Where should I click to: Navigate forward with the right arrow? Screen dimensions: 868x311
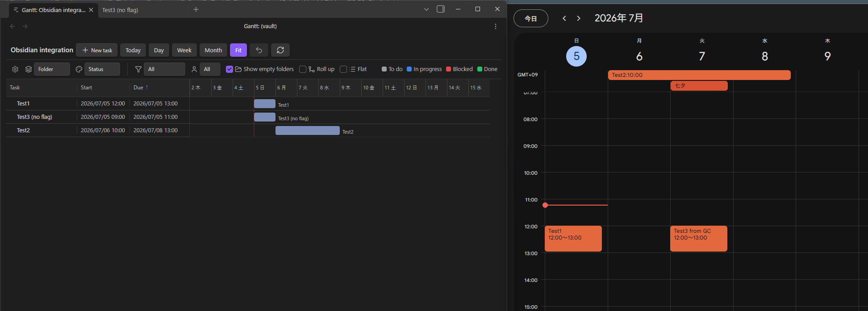[x=25, y=26]
